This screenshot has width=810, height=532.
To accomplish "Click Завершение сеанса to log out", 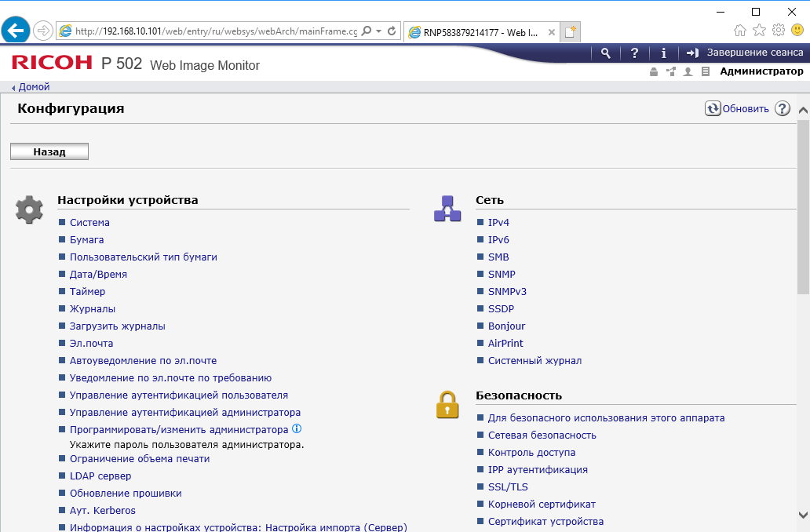I will (754, 53).
